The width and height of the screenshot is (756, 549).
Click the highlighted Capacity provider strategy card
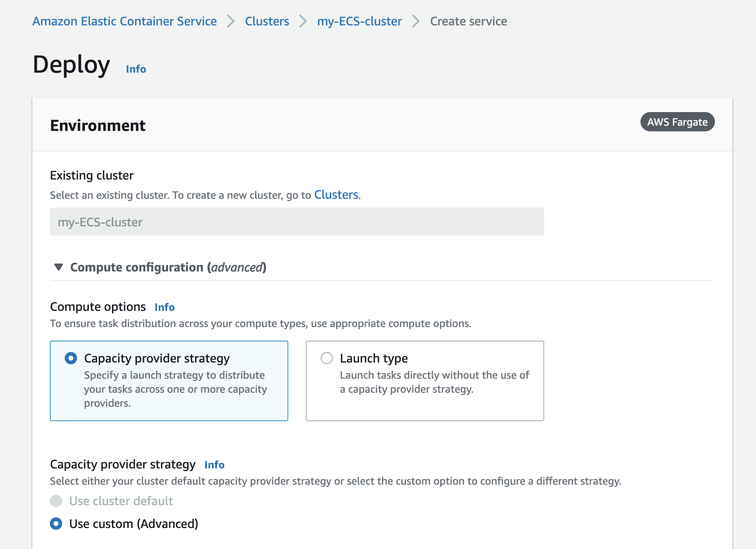point(169,381)
